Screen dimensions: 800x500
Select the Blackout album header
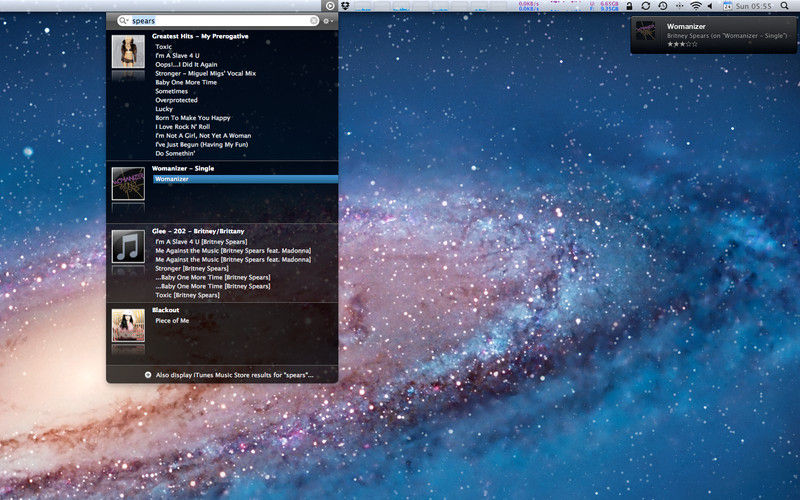pyautogui.click(x=165, y=310)
